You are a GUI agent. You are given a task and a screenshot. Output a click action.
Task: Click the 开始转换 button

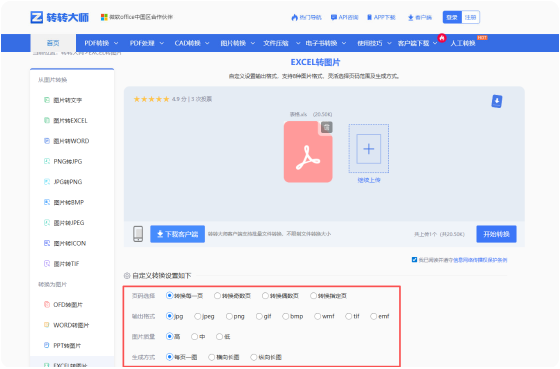coord(496,234)
